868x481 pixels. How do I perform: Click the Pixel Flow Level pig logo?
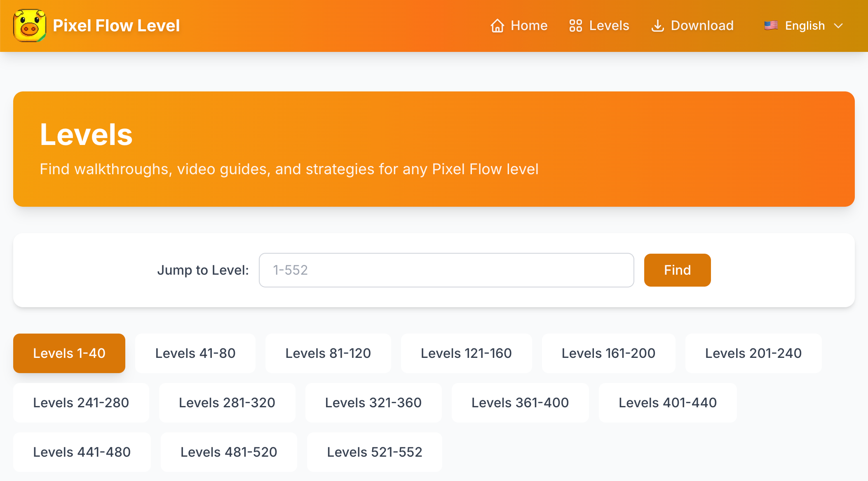30,26
